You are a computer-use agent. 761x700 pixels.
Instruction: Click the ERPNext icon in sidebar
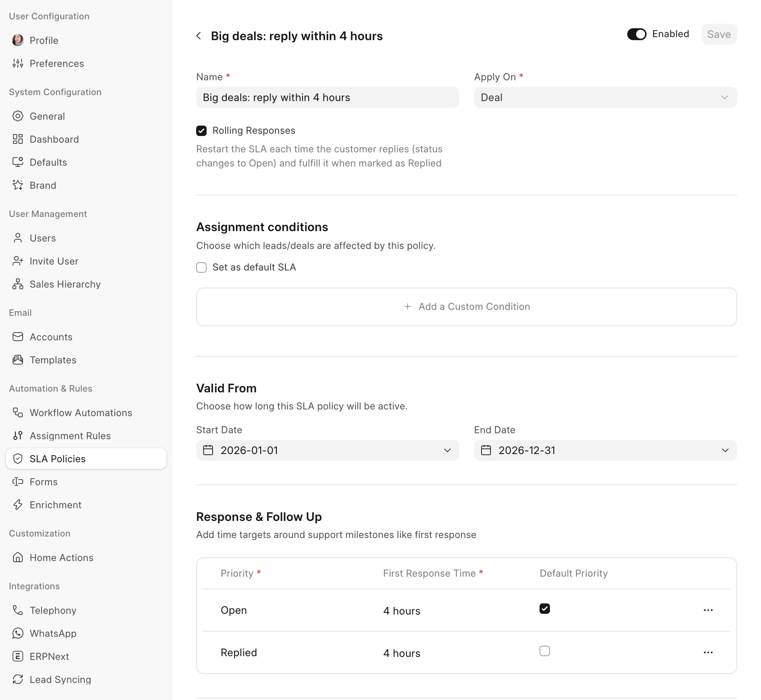pyautogui.click(x=18, y=657)
